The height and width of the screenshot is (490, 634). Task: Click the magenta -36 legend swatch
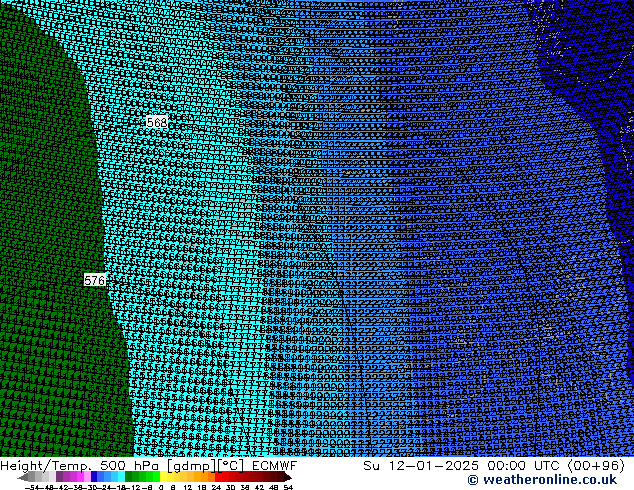coord(80,476)
